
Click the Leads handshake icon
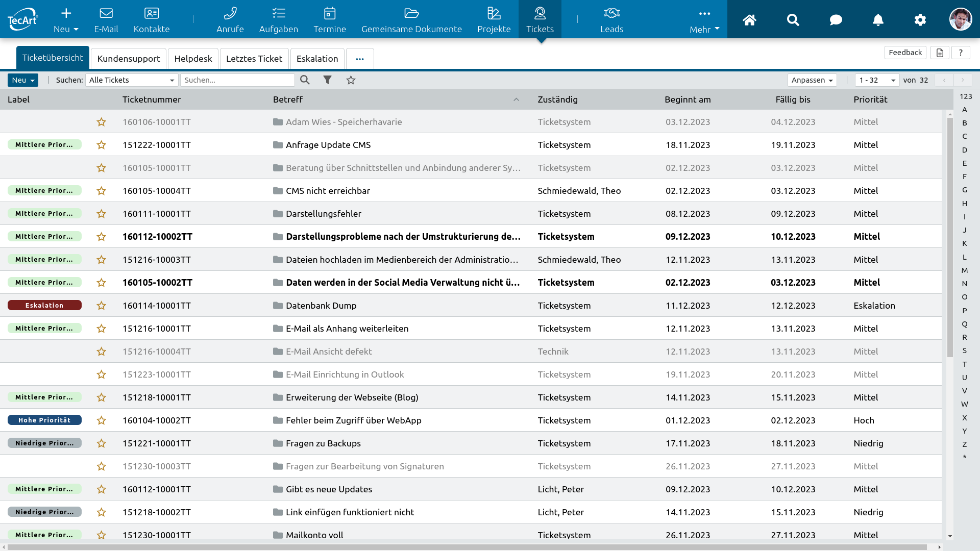[x=611, y=14]
